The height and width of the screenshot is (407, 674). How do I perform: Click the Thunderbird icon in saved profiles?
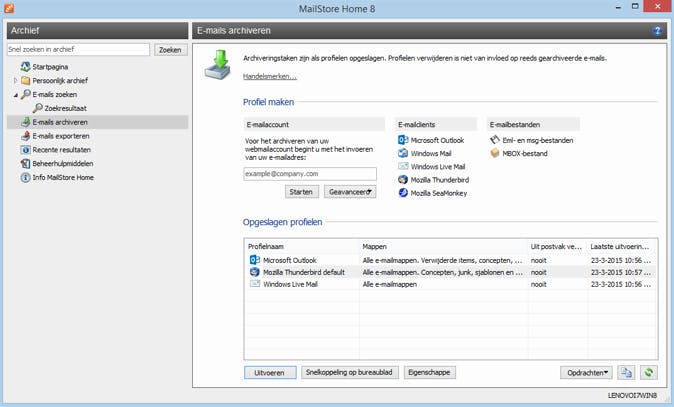(x=255, y=272)
